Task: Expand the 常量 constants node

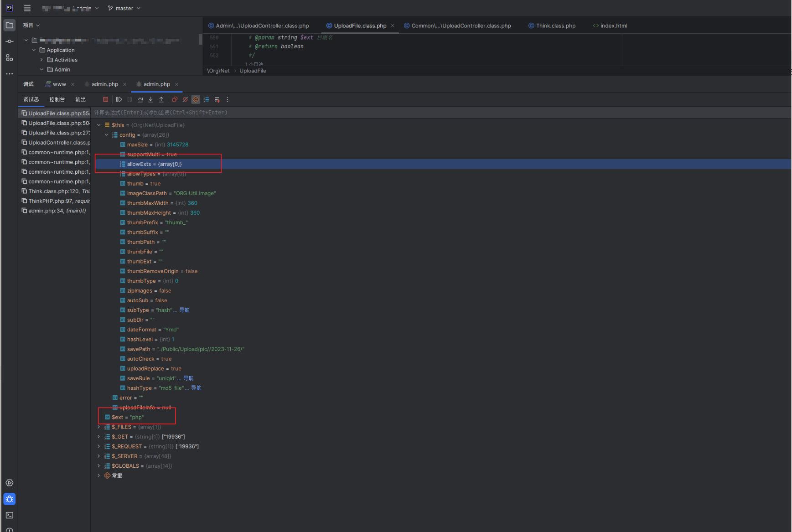Action: click(x=98, y=475)
